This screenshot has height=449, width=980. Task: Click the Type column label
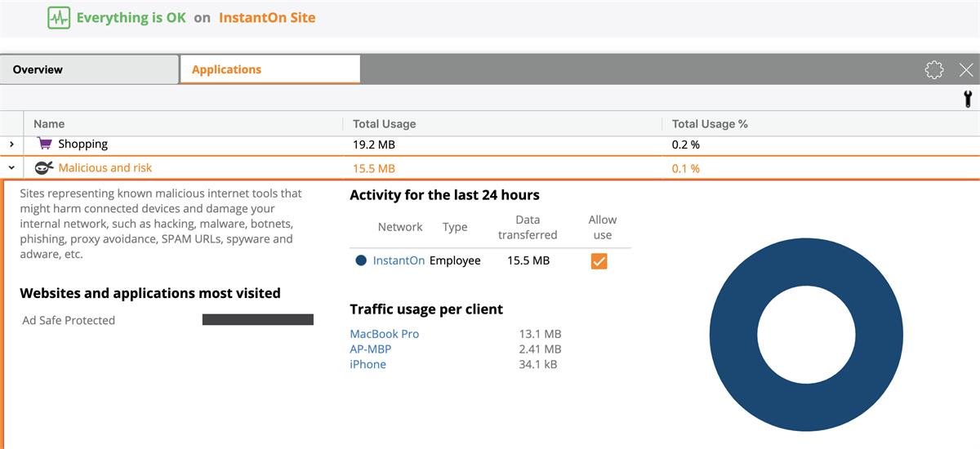(455, 227)
